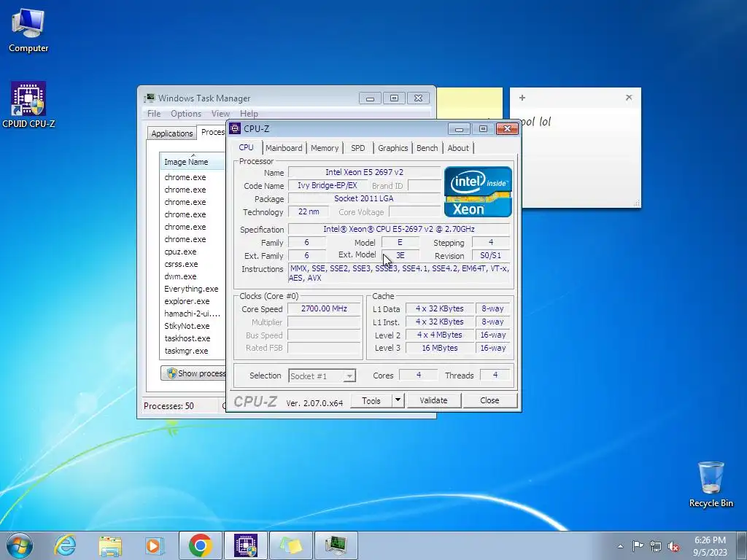This screenshot has width=747, height=560.
Task: Open the Options menu in Task Manager
Action: pos(186,113)
